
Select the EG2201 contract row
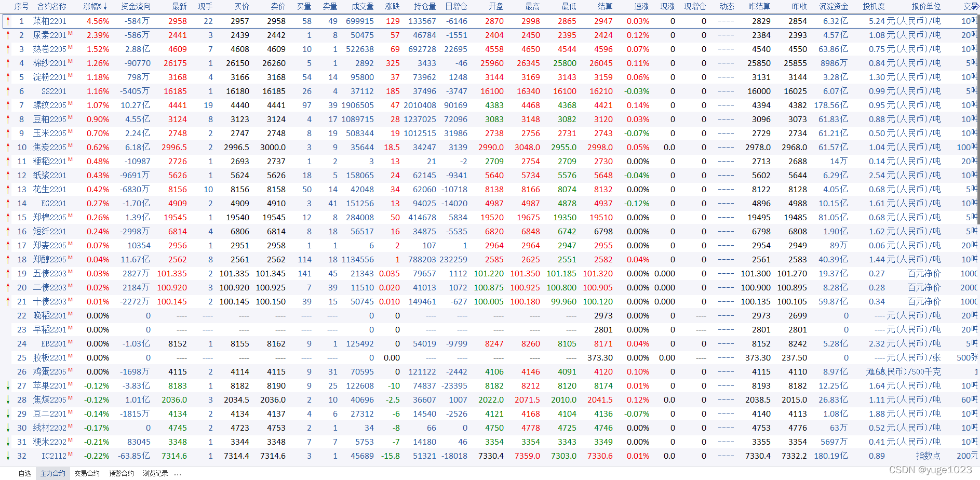point(490,204)
